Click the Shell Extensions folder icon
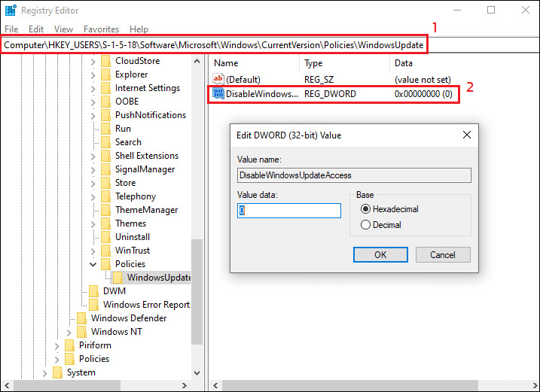Image resolution: width=540 pixels, height=392 pixels. 105,156
